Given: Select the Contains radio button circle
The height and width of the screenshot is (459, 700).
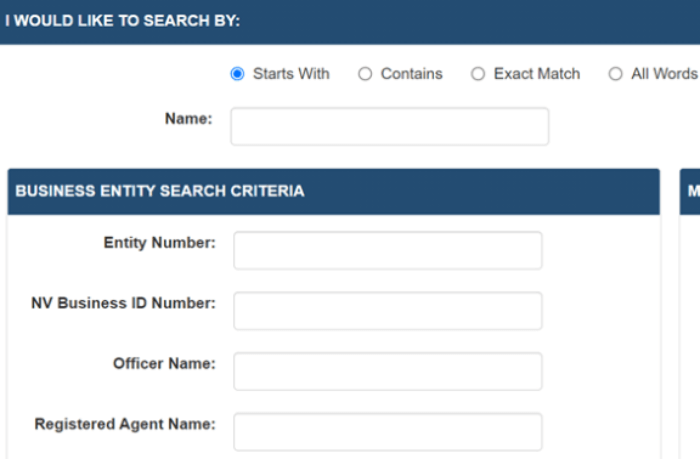Looking at the screenshot, I should click(x=365, y=74).
